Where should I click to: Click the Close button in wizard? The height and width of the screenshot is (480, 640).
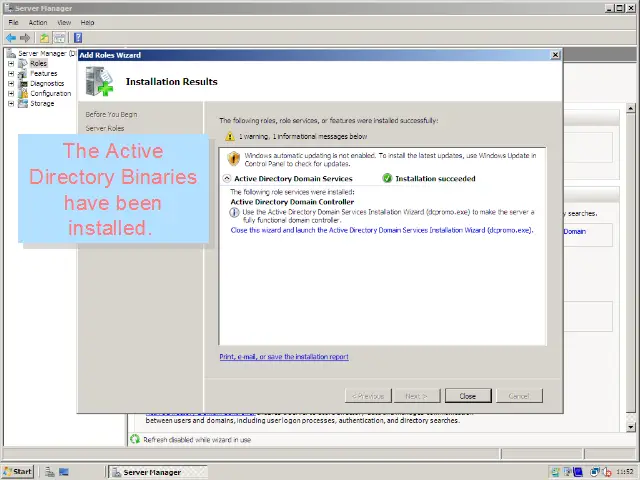point(468,396)
